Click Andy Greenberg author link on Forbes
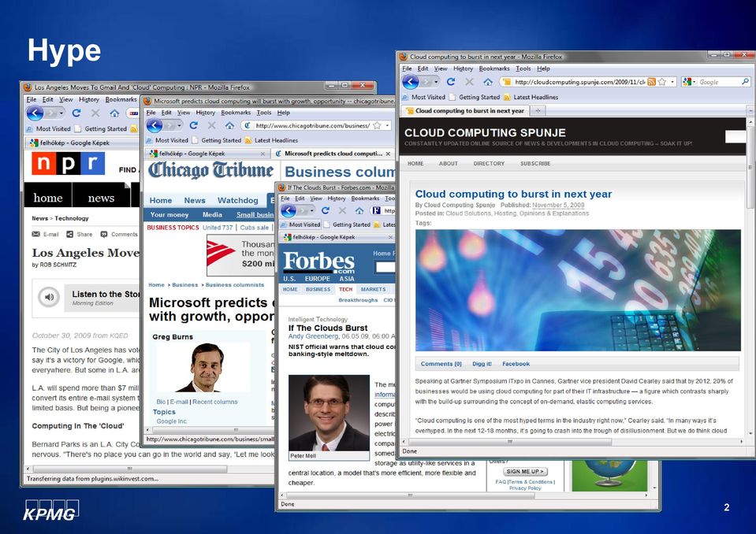 click(314, 336)
